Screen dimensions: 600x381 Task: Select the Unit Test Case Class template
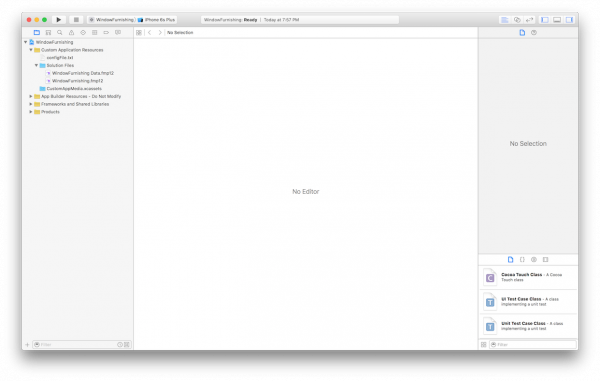tap(528, 326)
